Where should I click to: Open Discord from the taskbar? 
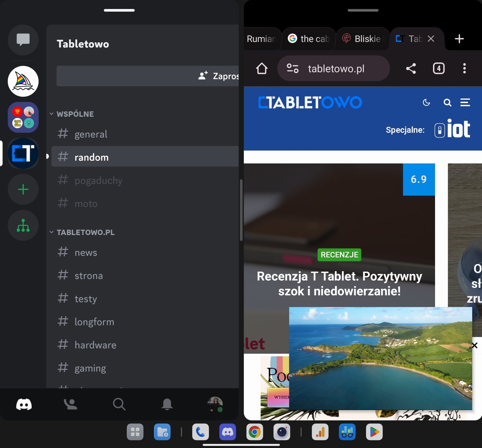(227, 432)
